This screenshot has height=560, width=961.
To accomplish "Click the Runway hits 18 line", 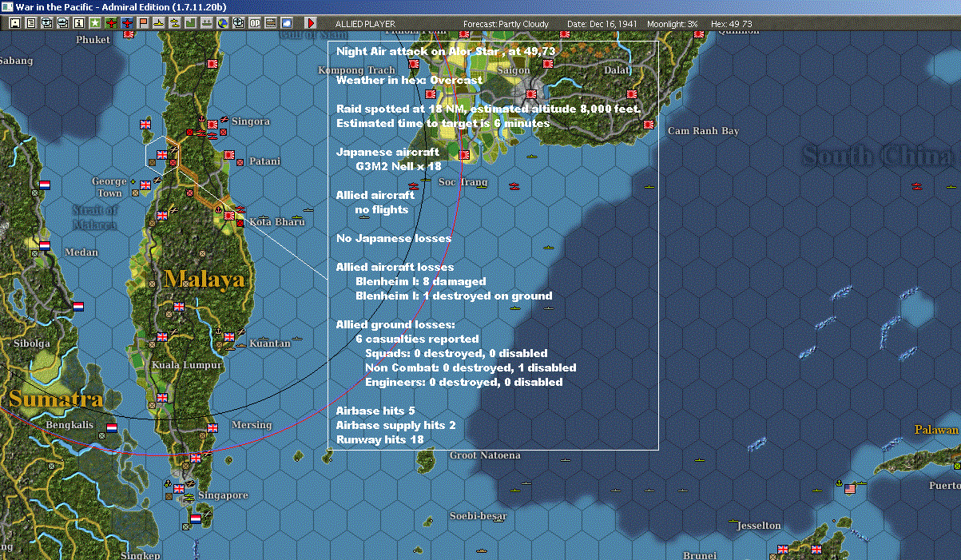I will pos(379,439).
